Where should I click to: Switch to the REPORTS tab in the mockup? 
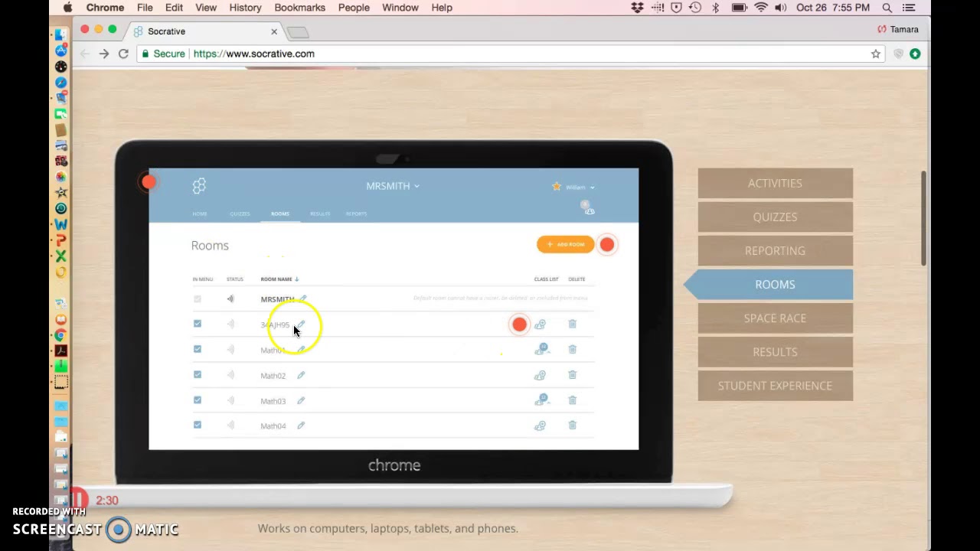pyautogui.click(x=356, y=214)
